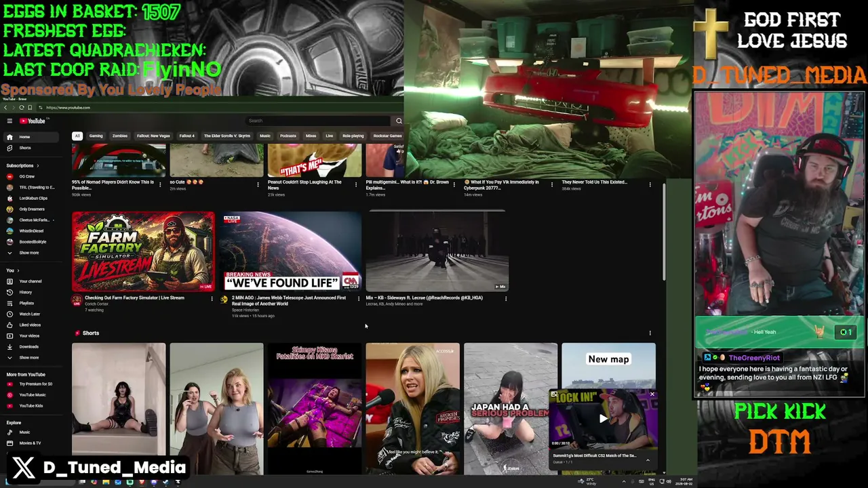Open options for Mix – KB Sideways
The image size is (868, 488).
[506, 298]
